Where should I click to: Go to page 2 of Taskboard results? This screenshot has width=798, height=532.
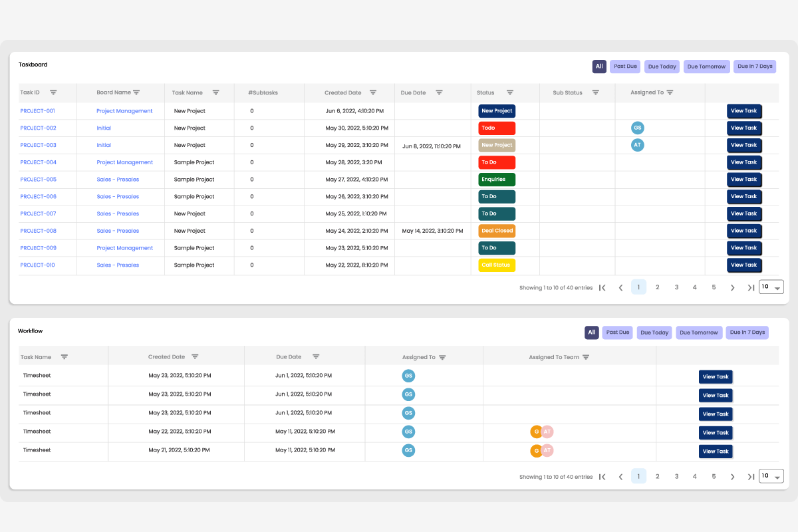657,287
